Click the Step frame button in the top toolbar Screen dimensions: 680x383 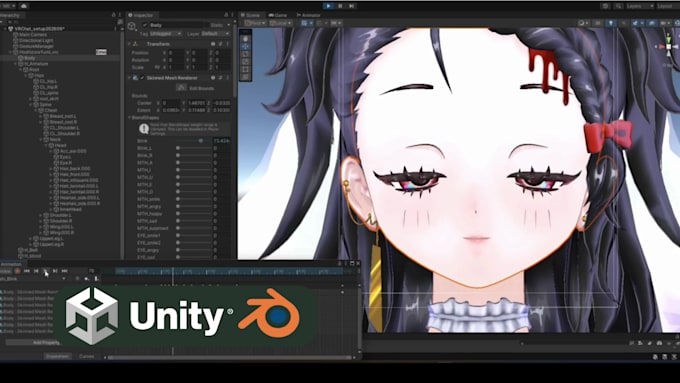[352, 6]
